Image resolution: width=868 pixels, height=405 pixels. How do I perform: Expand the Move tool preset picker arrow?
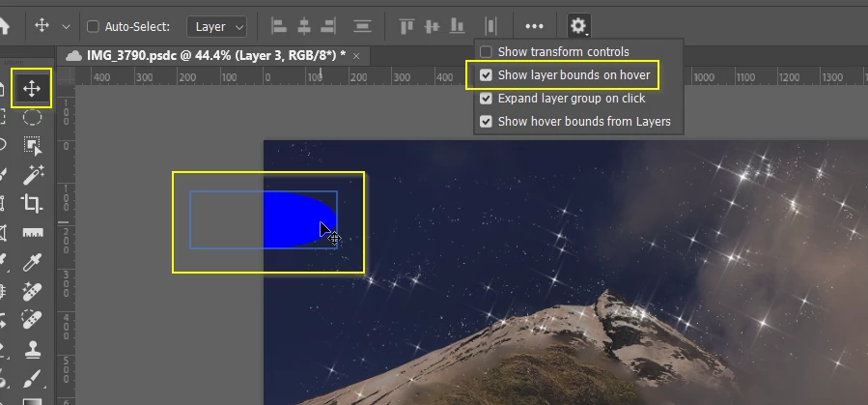click(x=66, y=27)
